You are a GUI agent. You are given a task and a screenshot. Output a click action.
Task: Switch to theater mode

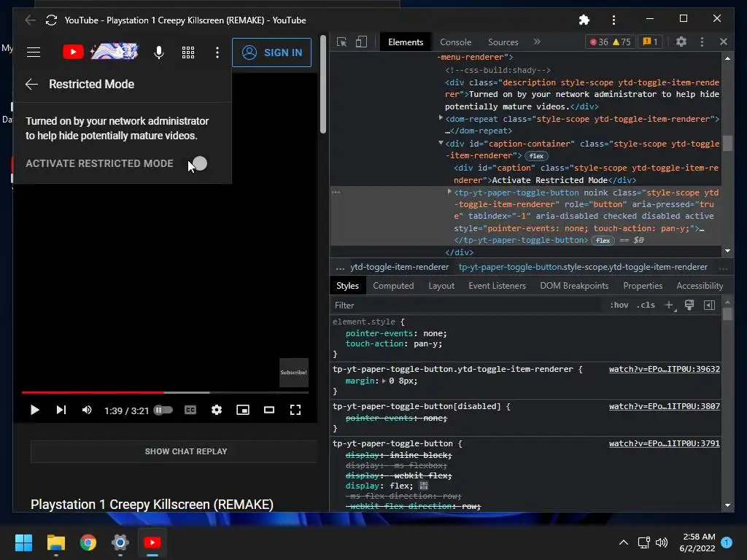click(269, 410)
